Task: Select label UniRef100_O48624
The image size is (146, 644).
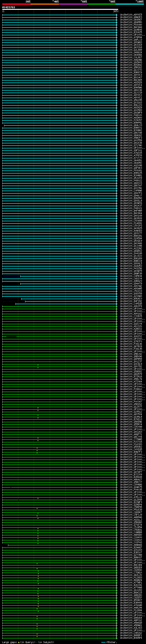Action: 131,52
